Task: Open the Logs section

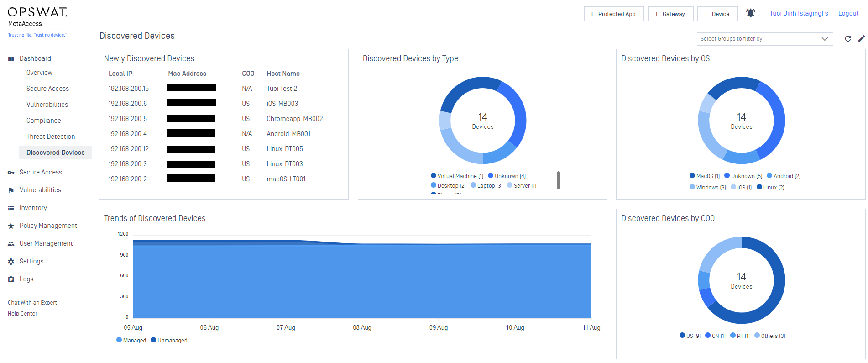Action: [26, 279]
